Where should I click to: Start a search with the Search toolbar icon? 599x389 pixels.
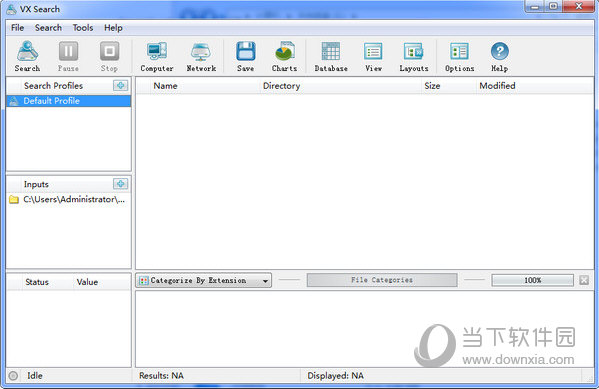pyautogui.click(x=27, y=56)
